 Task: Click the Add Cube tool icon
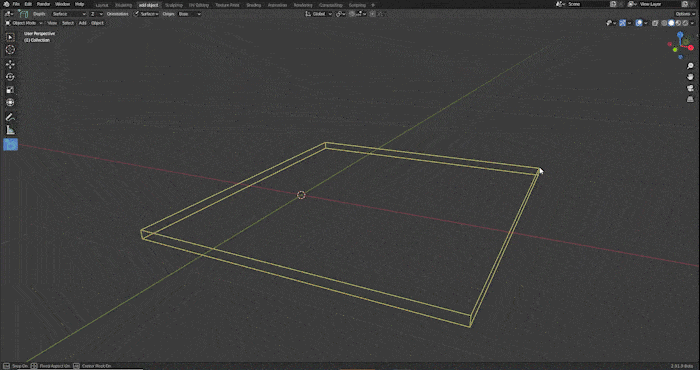[10, 145]
